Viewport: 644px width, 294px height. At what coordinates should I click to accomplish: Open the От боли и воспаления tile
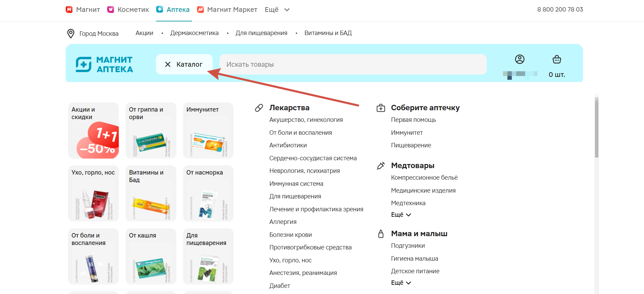pos(93,256)
